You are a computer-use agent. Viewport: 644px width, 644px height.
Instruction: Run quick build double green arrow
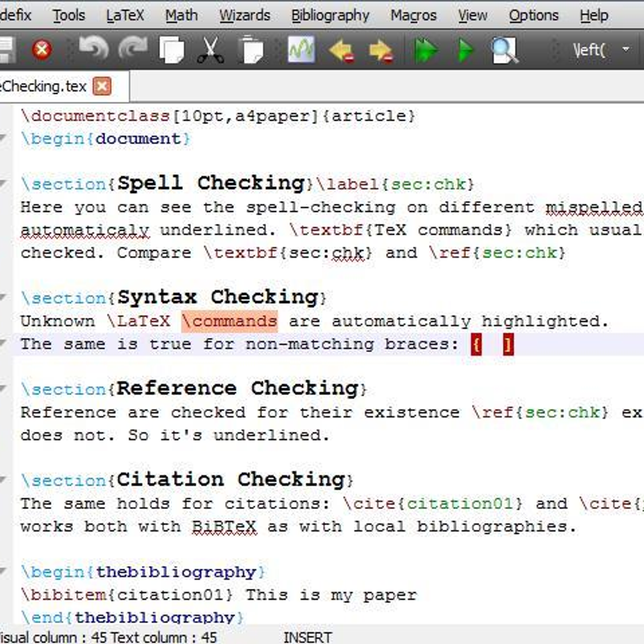(426, 50)
